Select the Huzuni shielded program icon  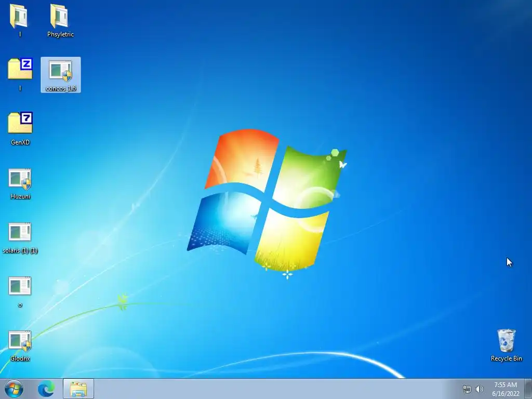[x=20, y=179]
